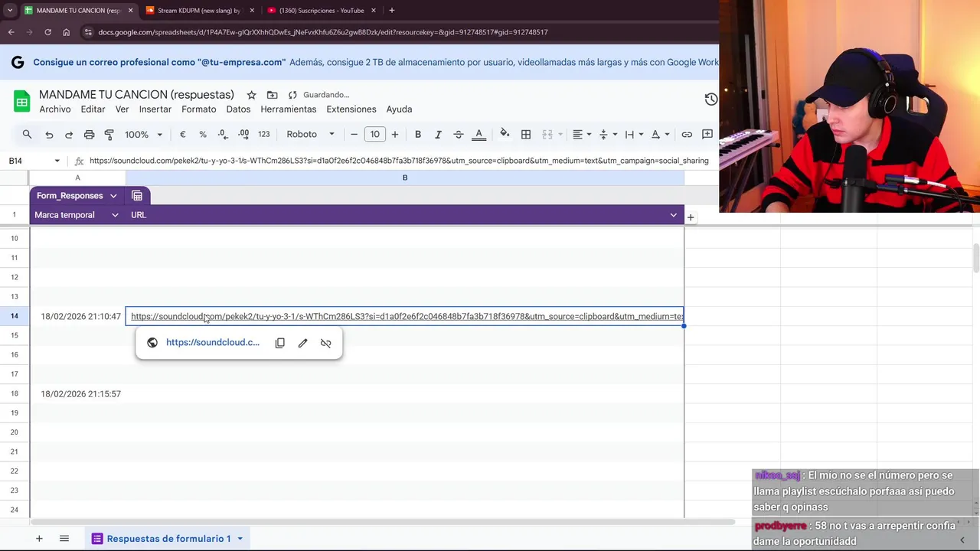Open the Ver menu
Image resolution: width=980 pixels, height=551 pixels.
pyautogui.click(x=122, y=109)
